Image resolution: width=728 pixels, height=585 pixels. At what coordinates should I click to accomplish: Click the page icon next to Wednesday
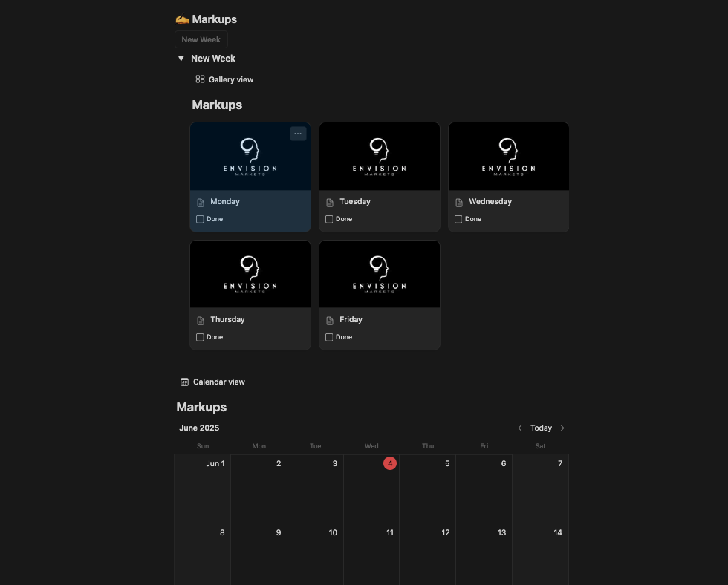[459, 202]
